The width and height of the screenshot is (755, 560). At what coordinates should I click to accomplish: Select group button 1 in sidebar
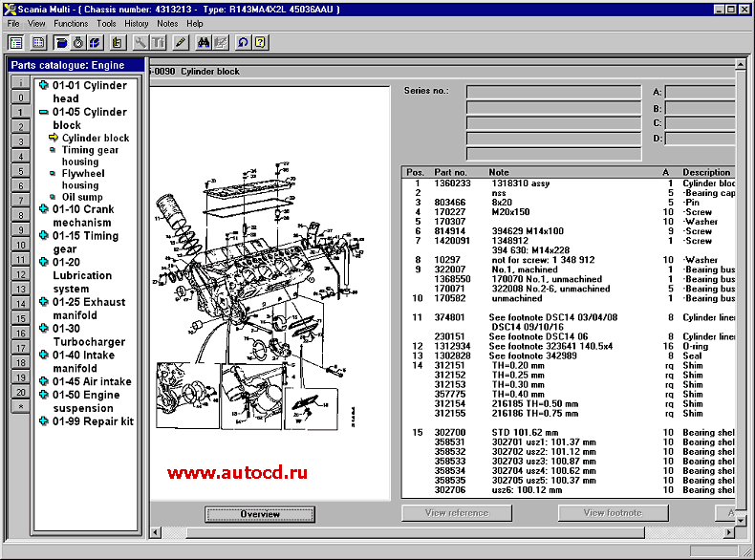click(20, 112)
